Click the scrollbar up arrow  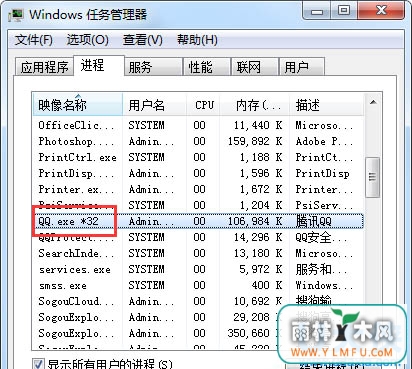(373, 102)
